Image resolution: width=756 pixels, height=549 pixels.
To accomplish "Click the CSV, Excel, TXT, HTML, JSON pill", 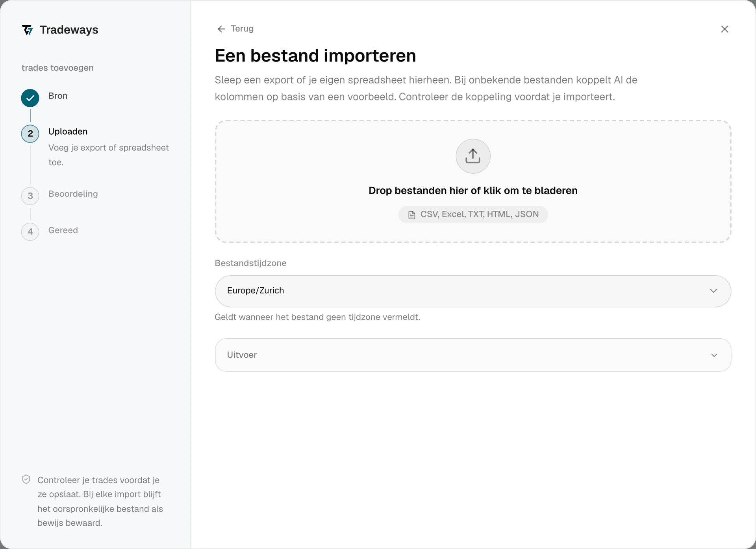I will point(473,215).
